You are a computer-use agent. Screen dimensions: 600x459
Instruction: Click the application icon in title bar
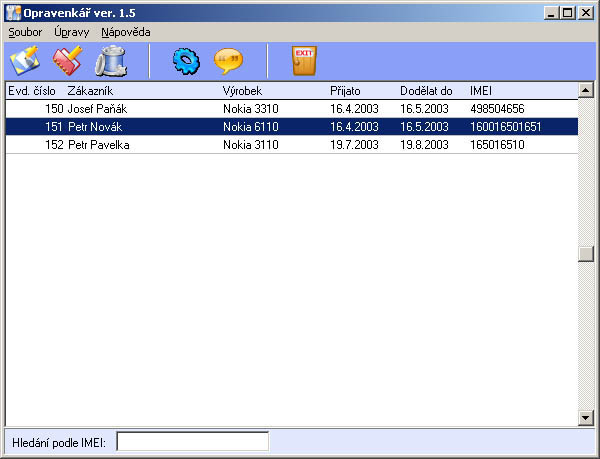click(12, 12)
